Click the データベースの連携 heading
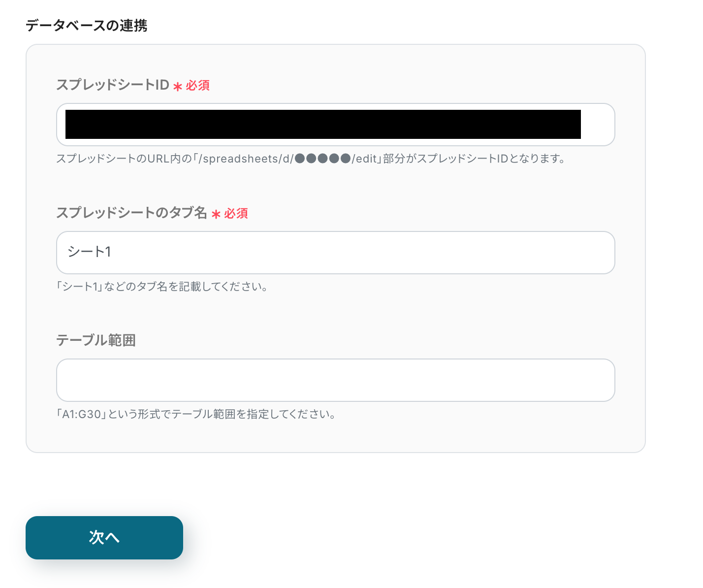 pyautogui.click(x=87, y=25)
